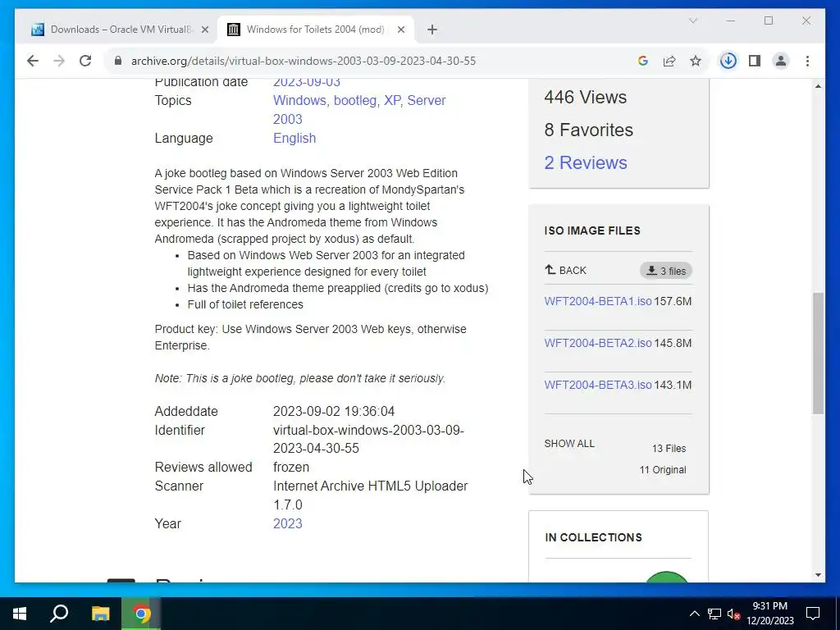
Task: Open Chrome three-dot menu
Action: [x=807, y=61]
